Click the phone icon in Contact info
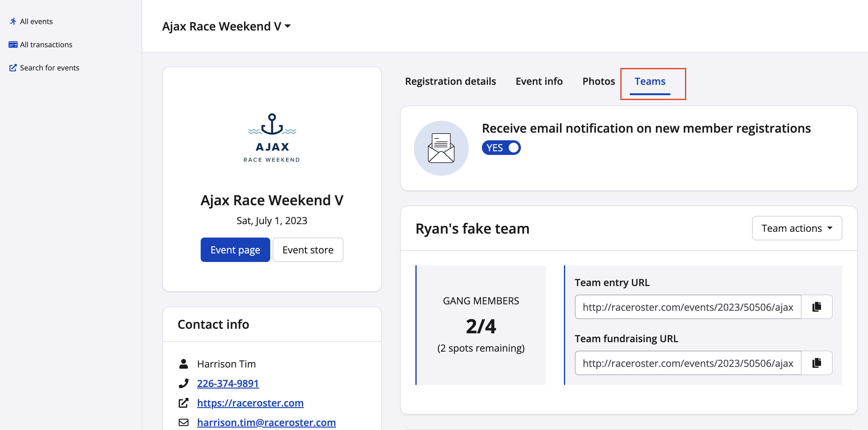868x430 pixels. 183,383
